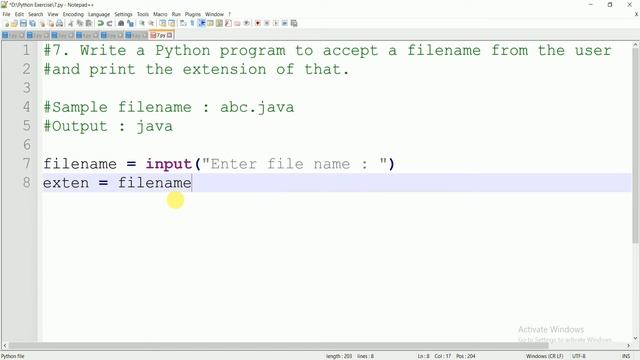Viewport: 640px width, 360px height.
Task: Click the horizontal scrollbar right arrow
Action: point(629,346)
